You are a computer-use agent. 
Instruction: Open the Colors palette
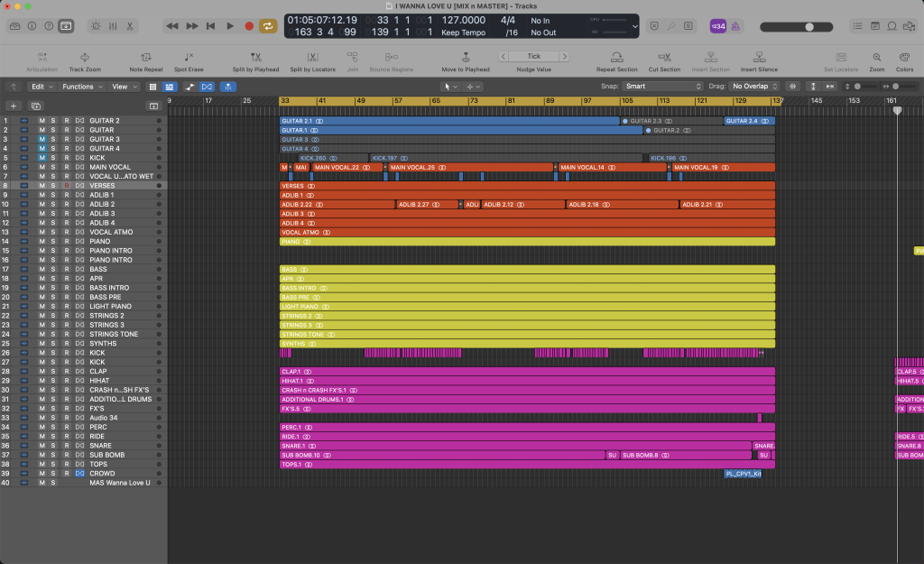coord(904,57)
